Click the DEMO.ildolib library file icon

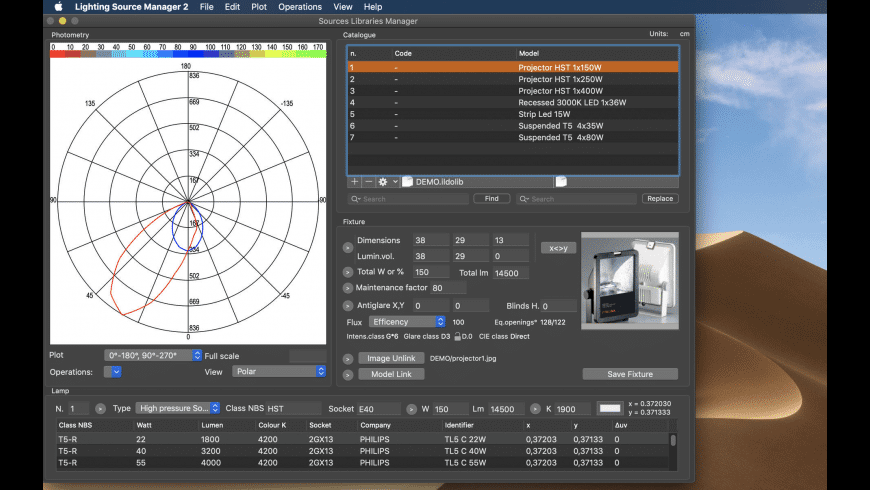click(x=408, y=182)
